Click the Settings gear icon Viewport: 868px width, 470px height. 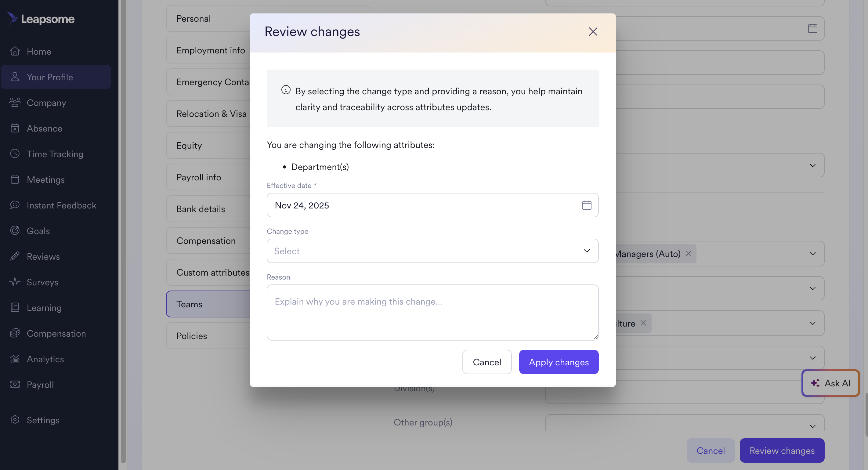point(15,420)
